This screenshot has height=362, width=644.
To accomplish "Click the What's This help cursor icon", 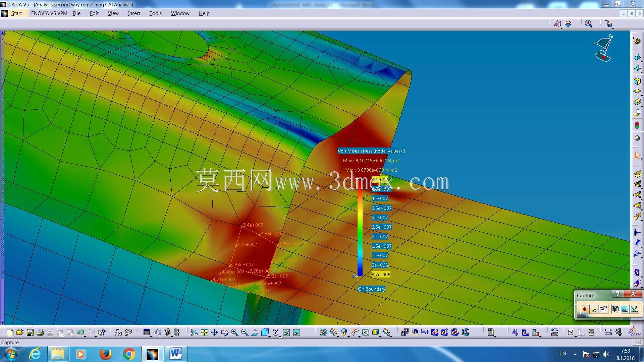I will pyautogui.click(x=102, y=333).
